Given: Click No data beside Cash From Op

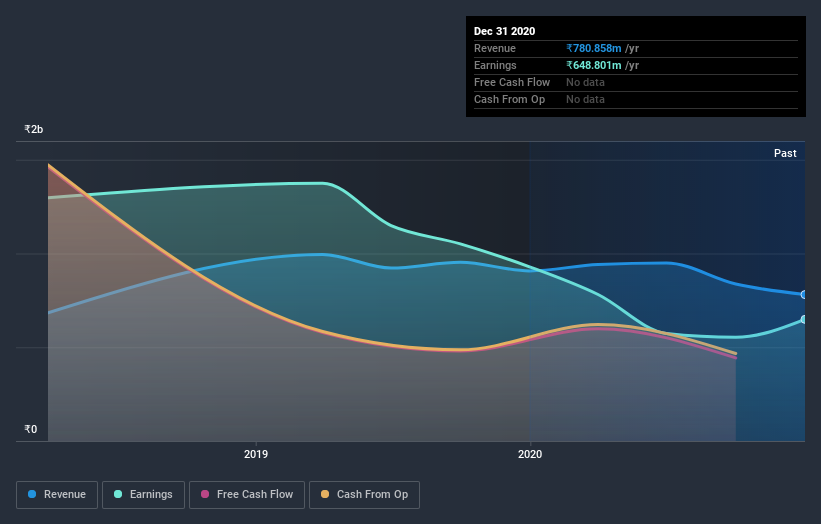Looking at the screenshot, I should pyautogui.click(x=585, y=99).
